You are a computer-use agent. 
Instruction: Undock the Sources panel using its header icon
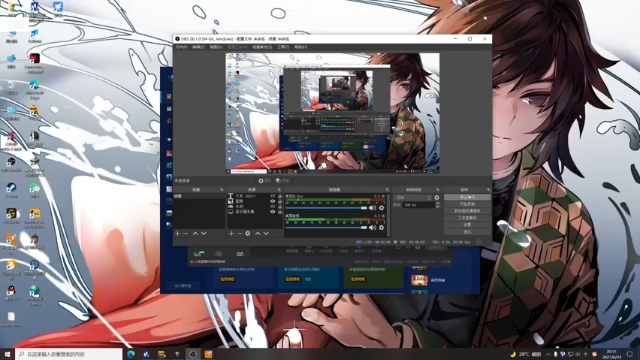click(x=280, y=190)
